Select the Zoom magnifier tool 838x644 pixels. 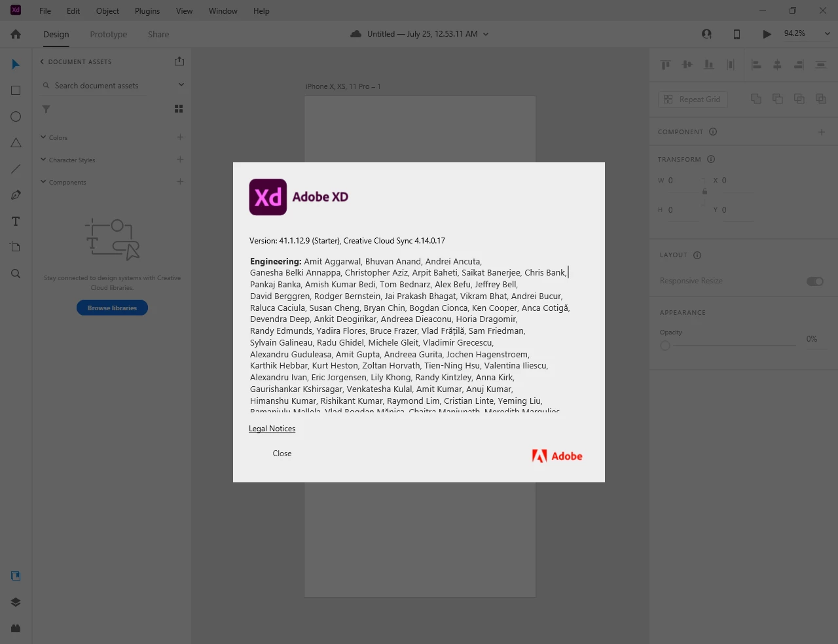click(x=16, y=274)
